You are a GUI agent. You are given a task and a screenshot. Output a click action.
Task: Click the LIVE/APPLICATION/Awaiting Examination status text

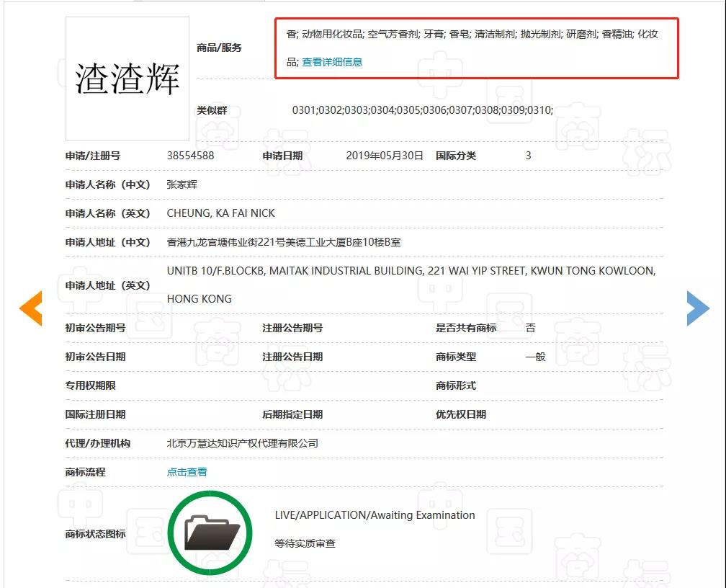tap(375, 515)
